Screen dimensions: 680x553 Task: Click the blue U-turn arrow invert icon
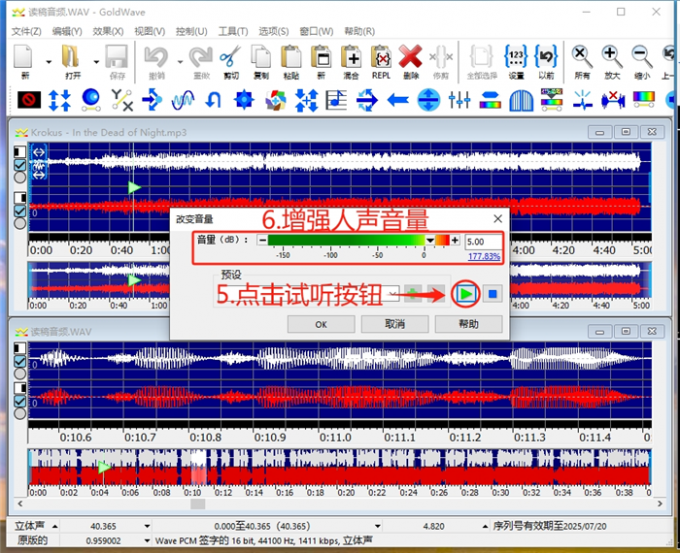pos(213,100)
